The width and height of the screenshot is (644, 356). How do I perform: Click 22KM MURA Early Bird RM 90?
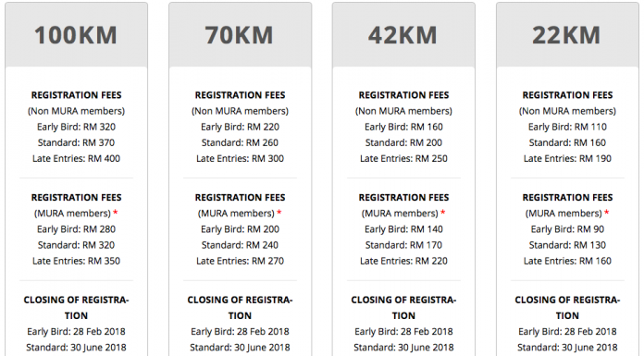point(567,229)
